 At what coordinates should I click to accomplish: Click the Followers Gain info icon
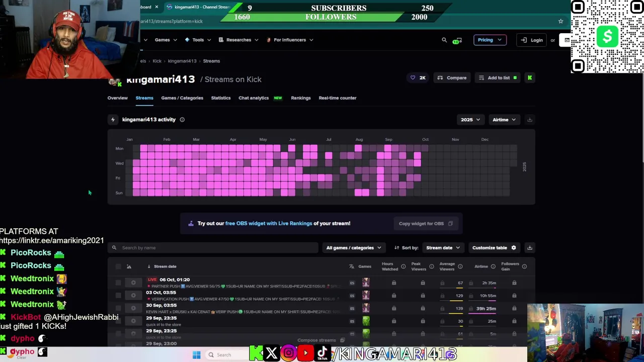[x=524, y=266]
